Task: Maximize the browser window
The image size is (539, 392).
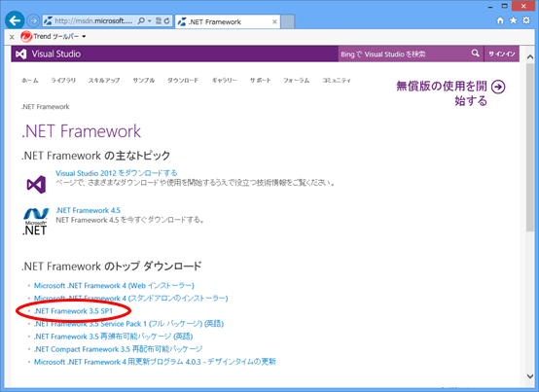Action: [505, 6]
